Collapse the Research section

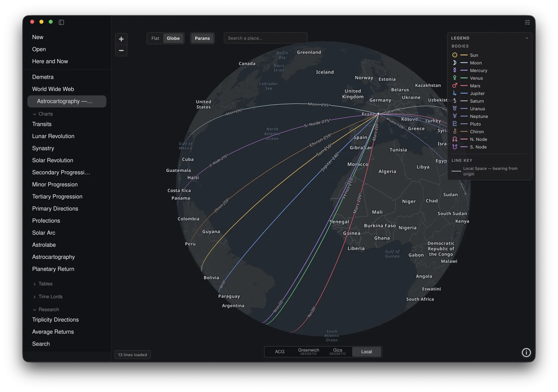point(46,310)
